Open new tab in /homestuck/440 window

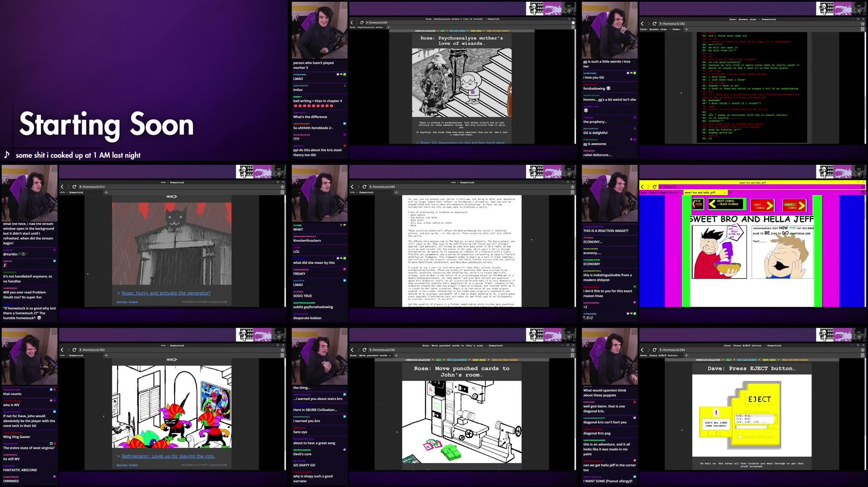click(x=396, y=192)
